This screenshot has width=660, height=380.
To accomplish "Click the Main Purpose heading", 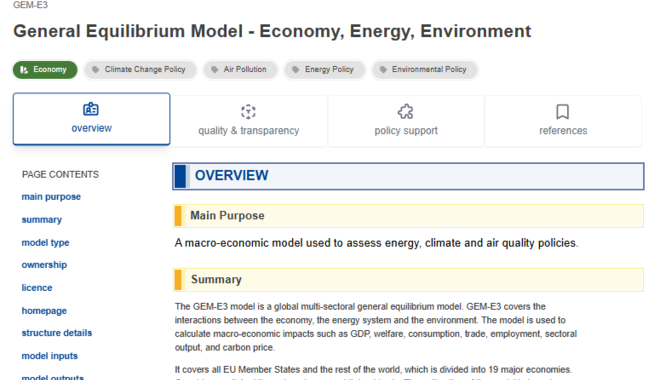I will (x=408, y=216).
